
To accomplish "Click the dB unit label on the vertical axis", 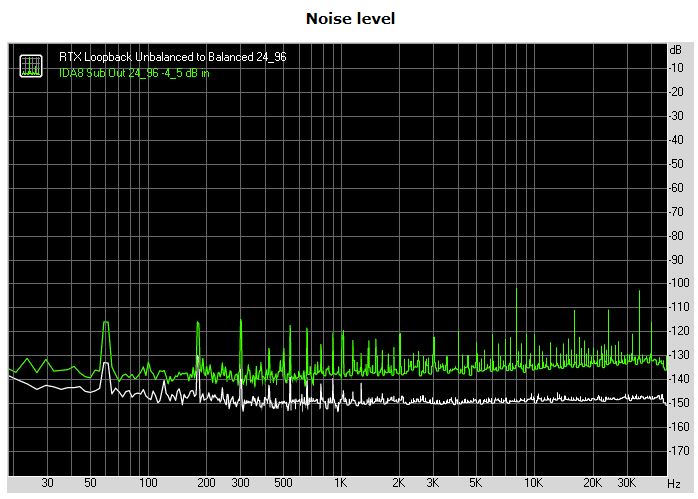I will click(x=676, y=50).
